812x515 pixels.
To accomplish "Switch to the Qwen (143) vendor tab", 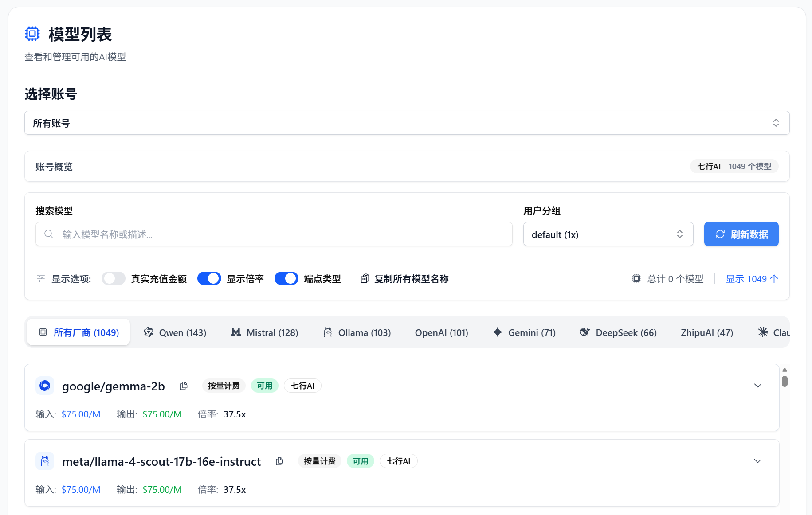I will point(175,332).
